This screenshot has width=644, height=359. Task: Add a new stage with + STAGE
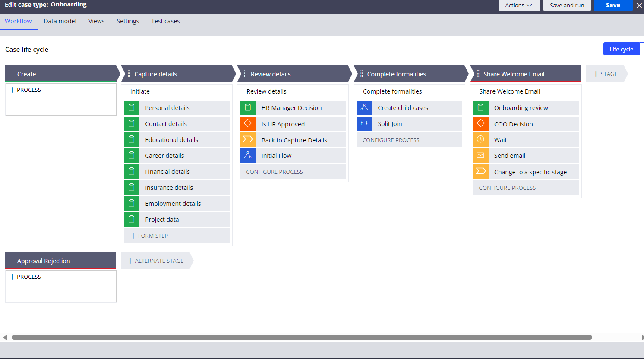coord(605,74)
